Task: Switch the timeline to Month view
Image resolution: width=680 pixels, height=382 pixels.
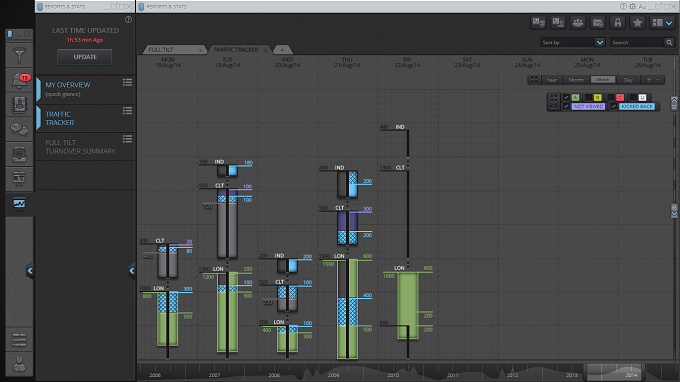Action: 576,80
